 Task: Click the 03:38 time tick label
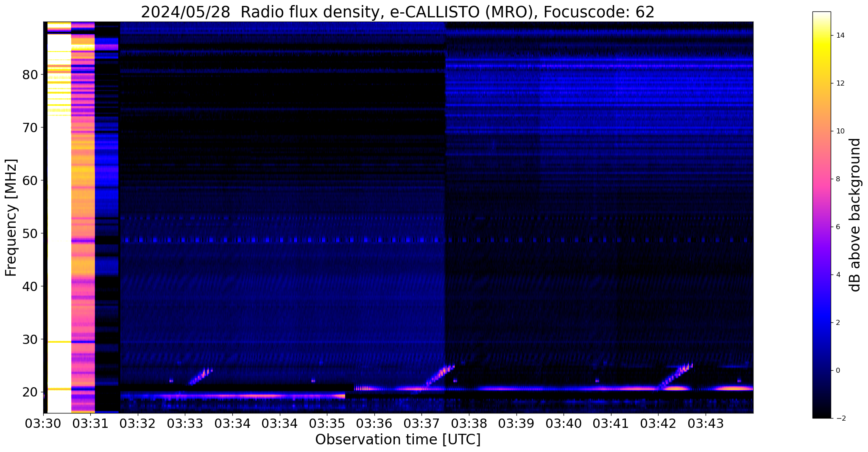[x=469, y=423]
